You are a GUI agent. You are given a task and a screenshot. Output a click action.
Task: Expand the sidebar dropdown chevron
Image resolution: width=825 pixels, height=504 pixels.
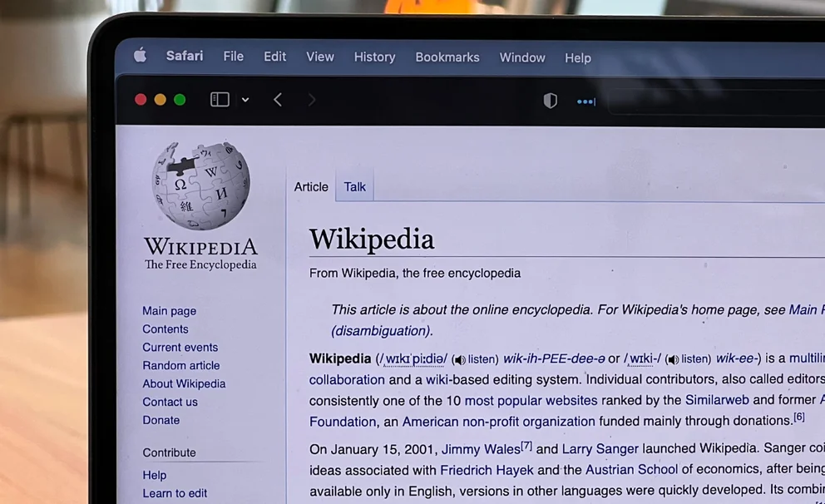click(x=245, y=100)
